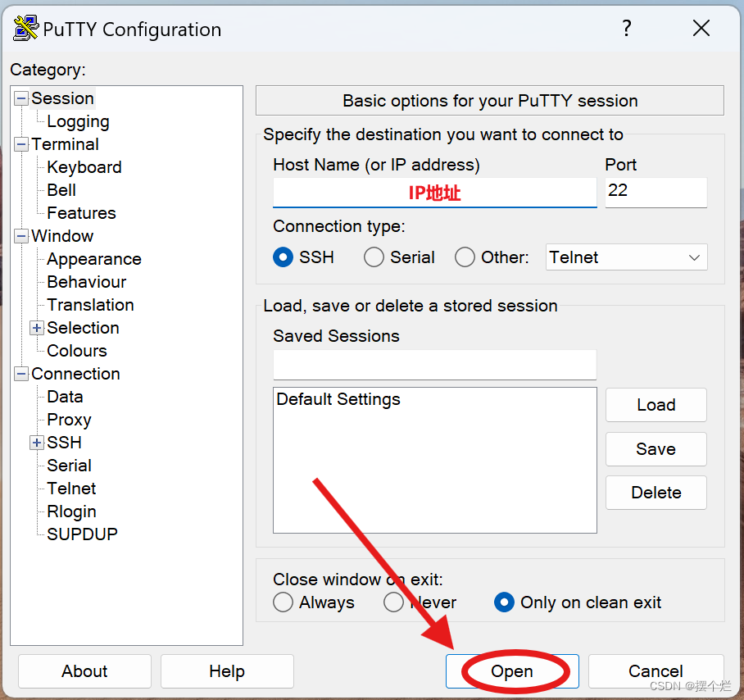Select the Selection category label
This screenshot has height=700, width=744.
point(83,328)
